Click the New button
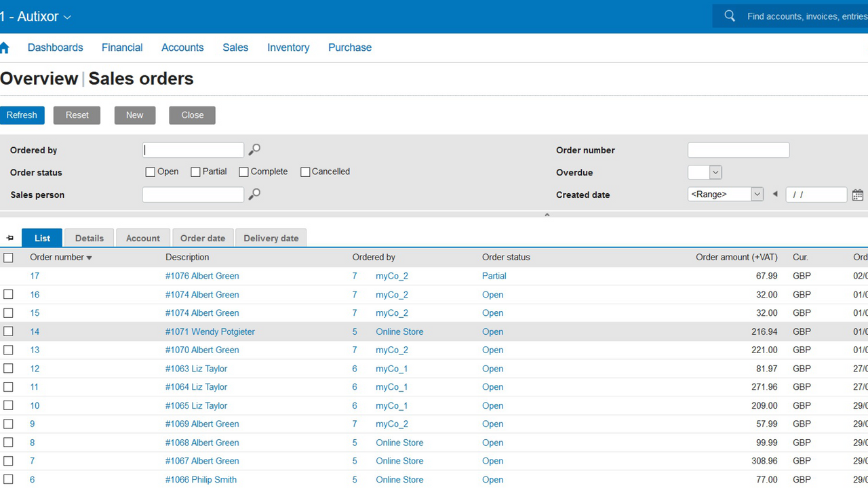 pyautogui.click(x=135, y=115)
